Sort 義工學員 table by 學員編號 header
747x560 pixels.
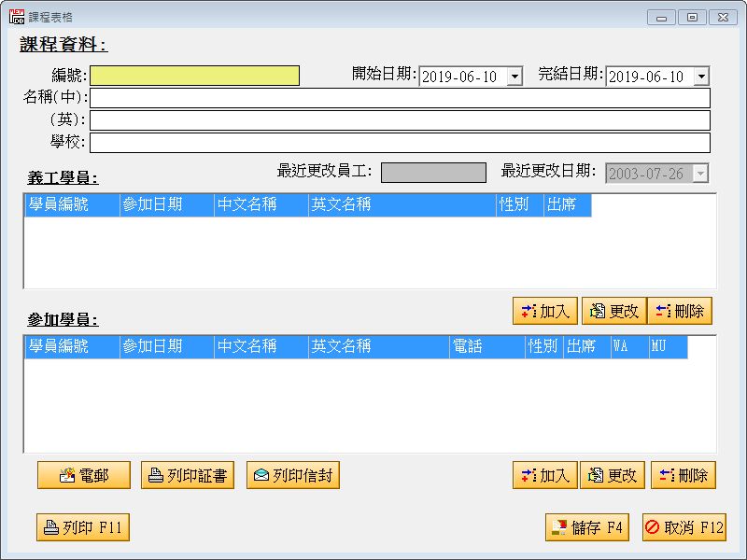[72, 204]
